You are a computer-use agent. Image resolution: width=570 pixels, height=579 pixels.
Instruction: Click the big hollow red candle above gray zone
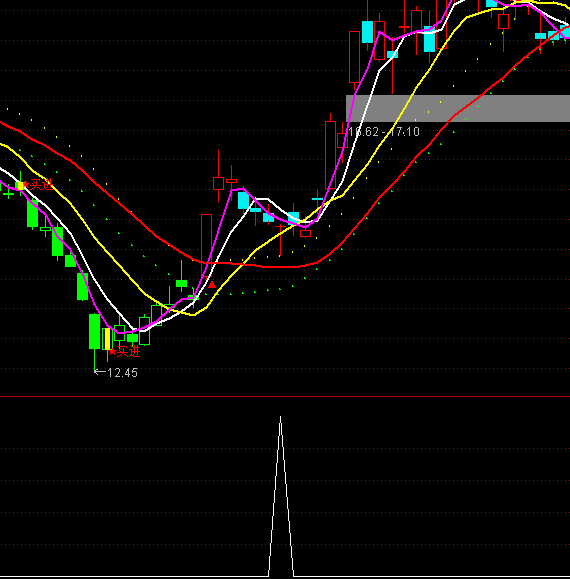[355, 57]
